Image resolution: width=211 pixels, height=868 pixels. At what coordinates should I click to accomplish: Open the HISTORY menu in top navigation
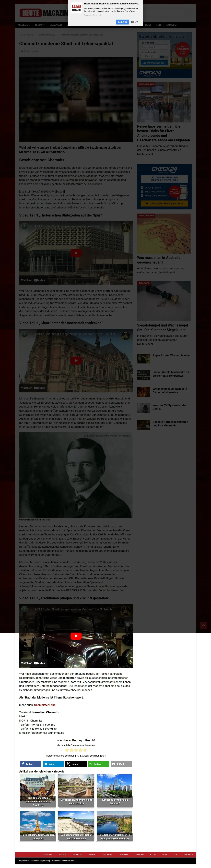click(x=40, y=25)
